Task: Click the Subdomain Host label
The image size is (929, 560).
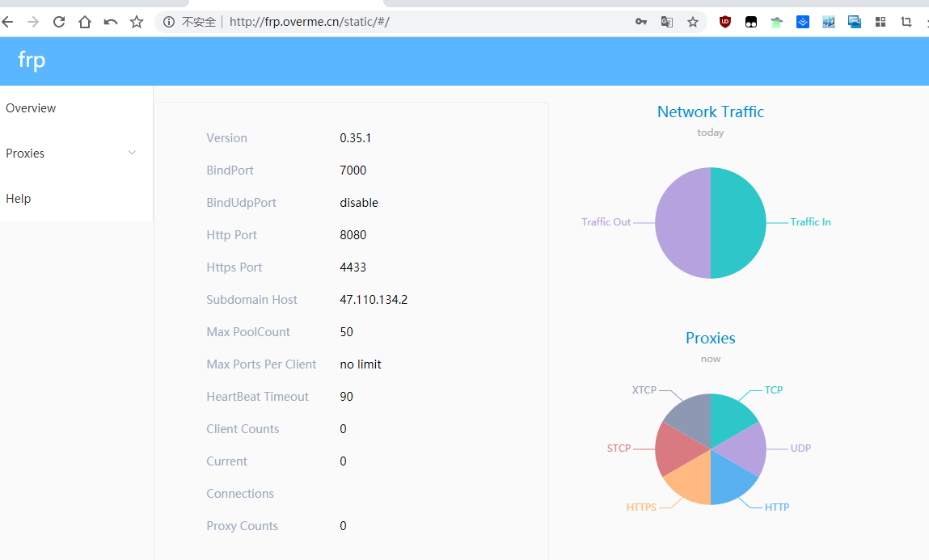Action: [x=251, y=300]
